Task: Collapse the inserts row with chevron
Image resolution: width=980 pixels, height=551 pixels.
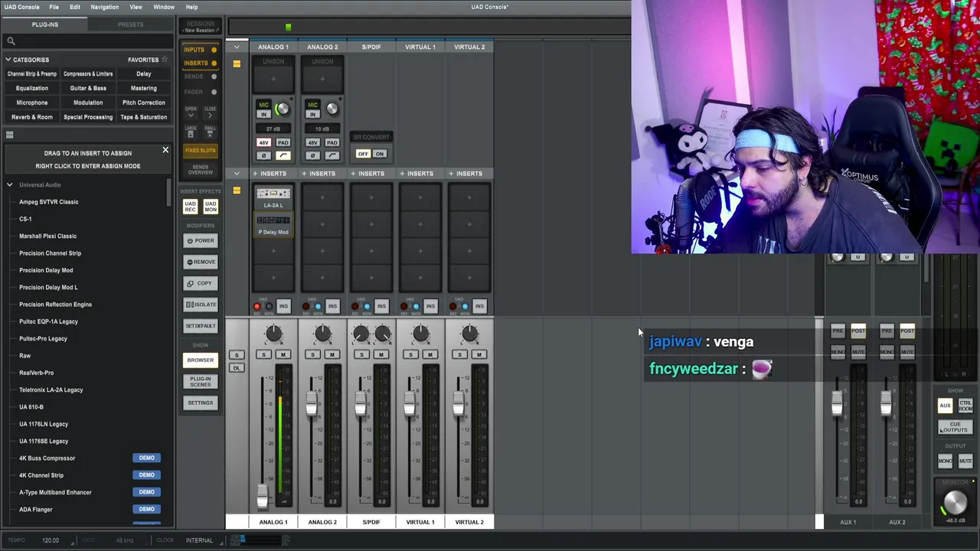Action: coord(237,174)
